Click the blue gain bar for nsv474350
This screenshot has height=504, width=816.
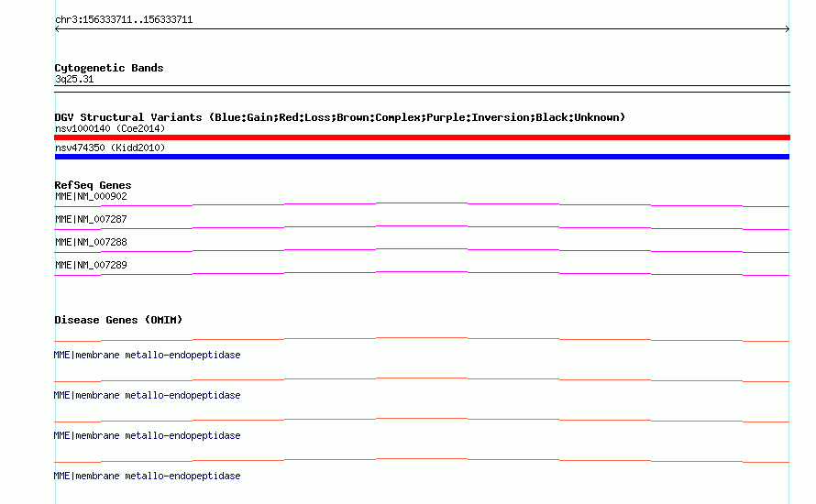pos(422,157)
